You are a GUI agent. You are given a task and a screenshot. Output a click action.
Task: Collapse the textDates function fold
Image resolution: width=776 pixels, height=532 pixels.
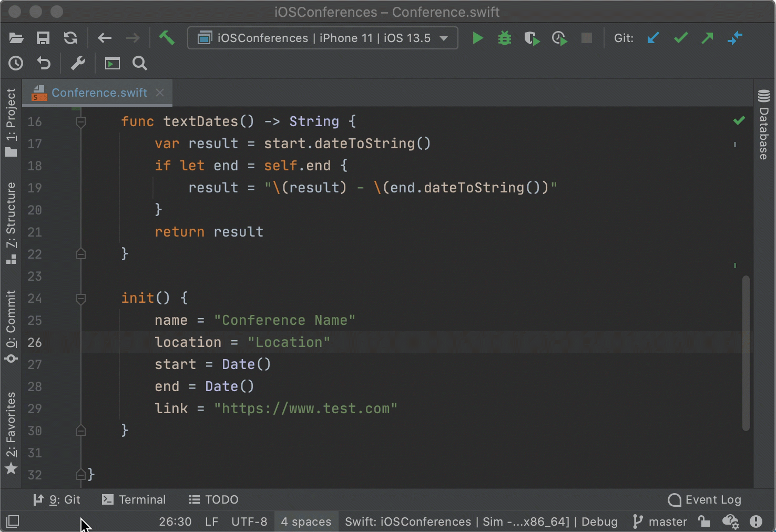click(x=81, y=121)
